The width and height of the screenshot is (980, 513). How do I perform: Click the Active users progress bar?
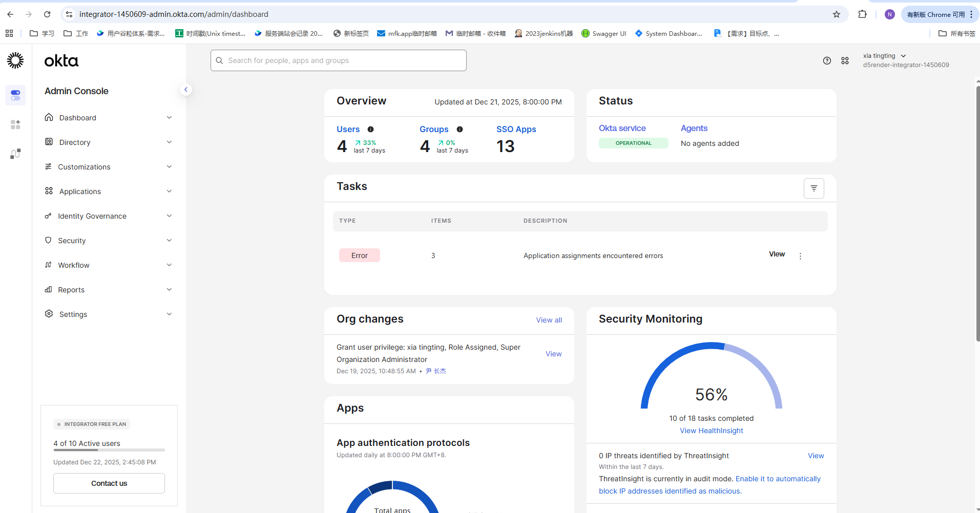[109, 450]
